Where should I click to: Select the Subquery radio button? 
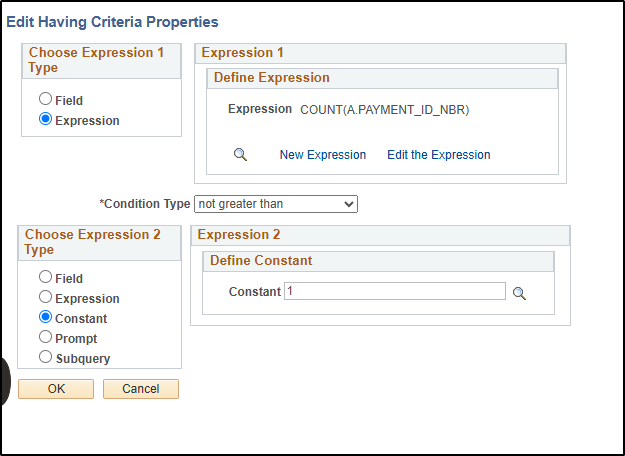click(45, 357)
